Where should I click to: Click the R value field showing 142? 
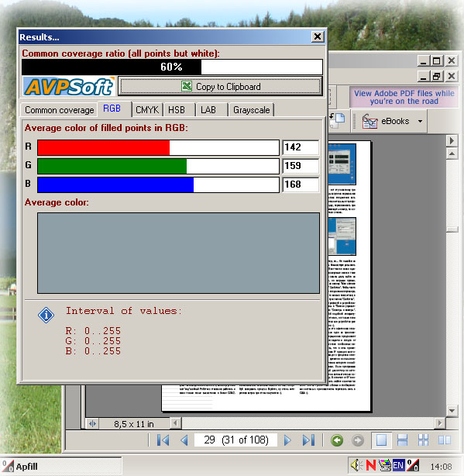pos(301,147)
